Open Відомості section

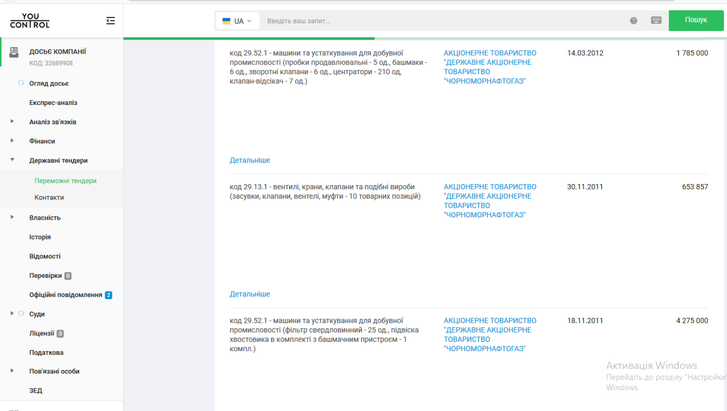(45, 256)
